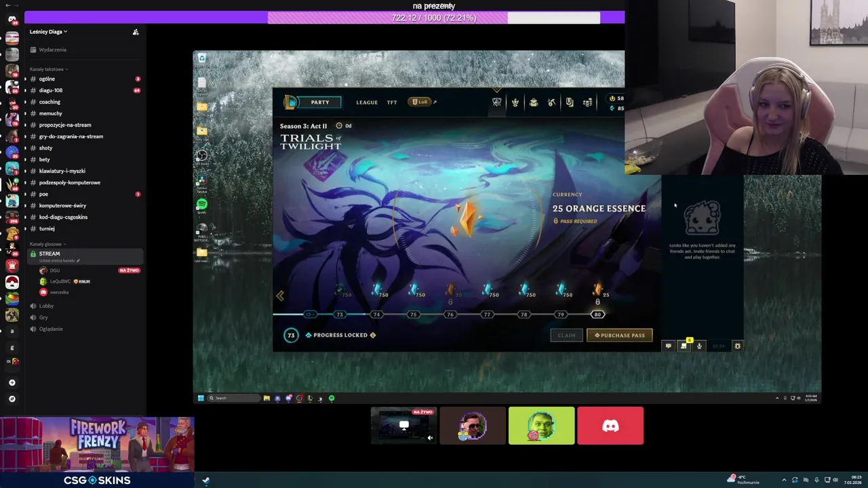This screenshot has width=868, height=488.
Task: Select the STREAM voice channel
Action: [85, 256]
